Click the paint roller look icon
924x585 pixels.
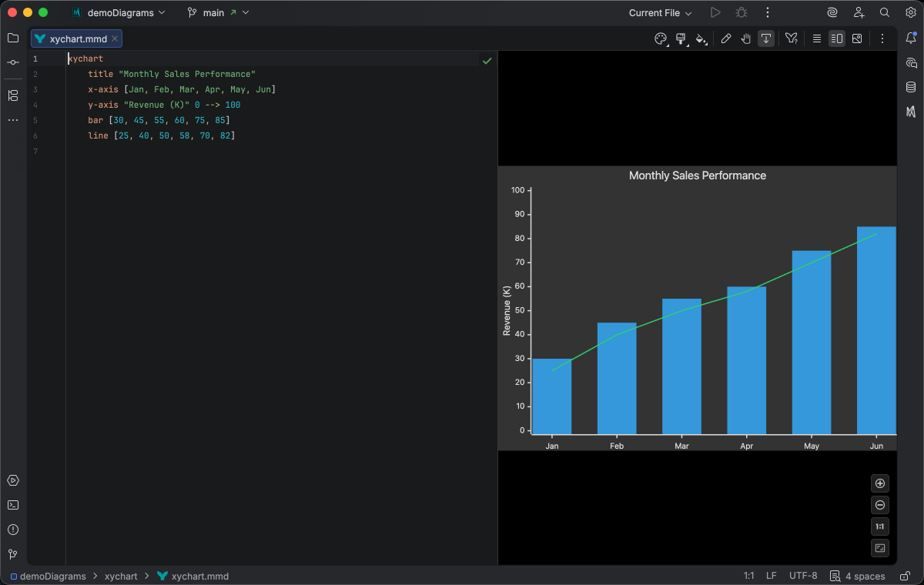[x=681, y=38]
